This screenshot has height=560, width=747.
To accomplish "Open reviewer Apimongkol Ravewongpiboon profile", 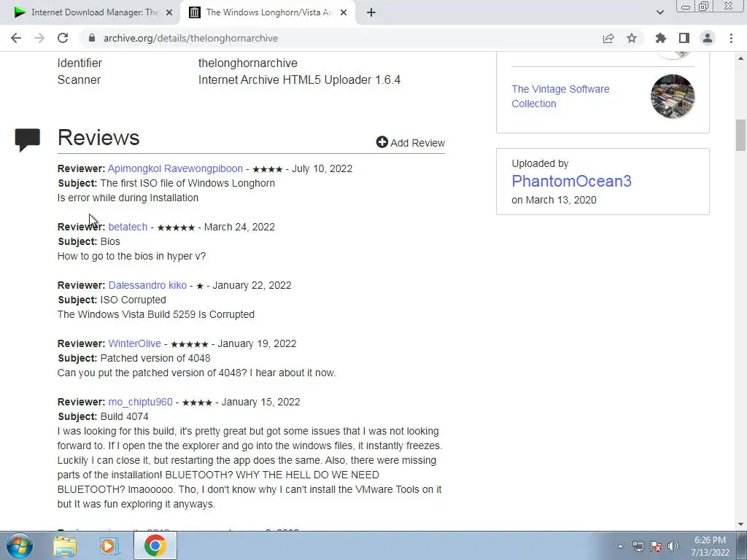I will (175, 168).
